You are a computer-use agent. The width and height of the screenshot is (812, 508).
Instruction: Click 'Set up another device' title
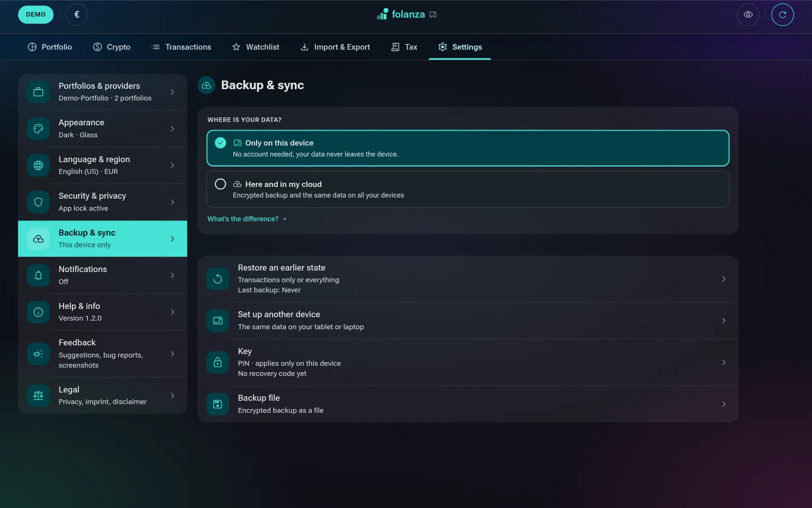(x=279, y=314)
